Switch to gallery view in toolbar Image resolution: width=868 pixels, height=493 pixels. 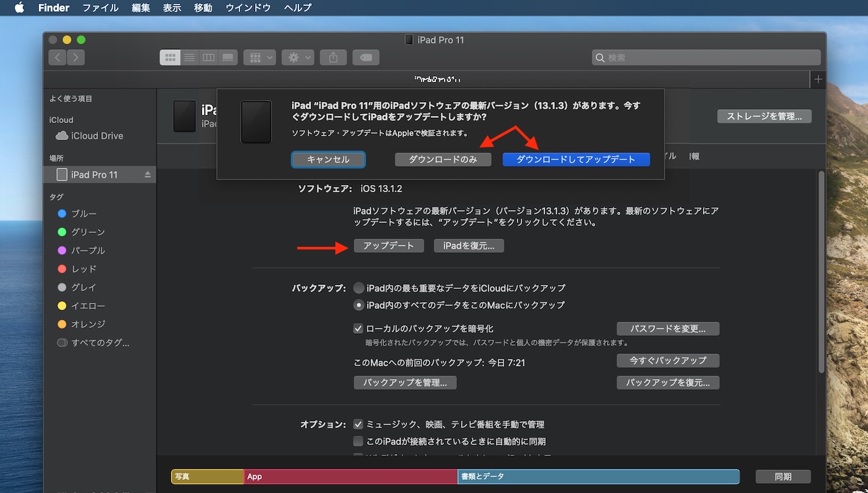point(228,57)
